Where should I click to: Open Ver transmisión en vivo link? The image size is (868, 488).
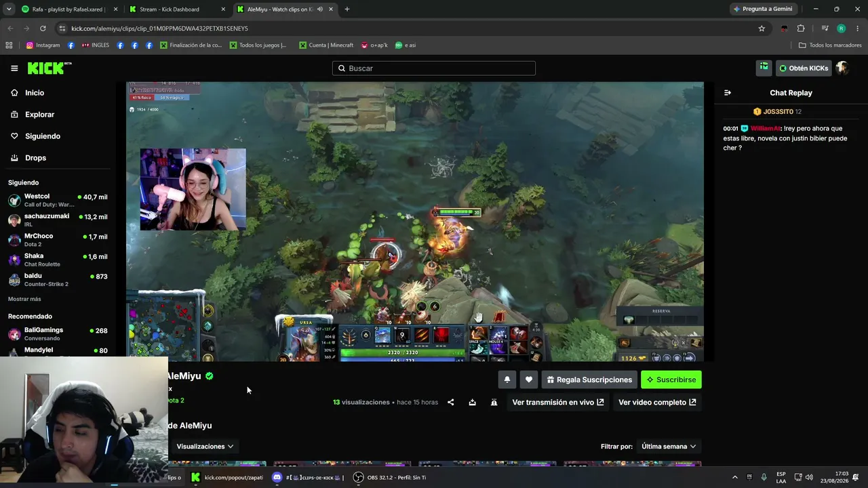[x=558, y=402]
